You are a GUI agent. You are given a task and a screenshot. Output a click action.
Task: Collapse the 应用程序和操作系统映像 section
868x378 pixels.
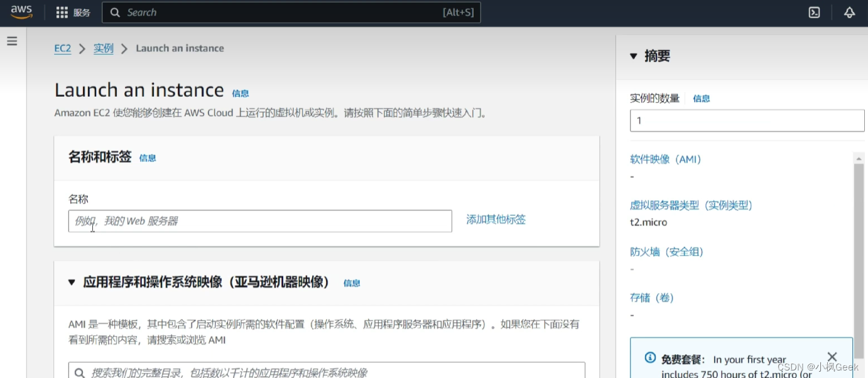coord(71,282)
